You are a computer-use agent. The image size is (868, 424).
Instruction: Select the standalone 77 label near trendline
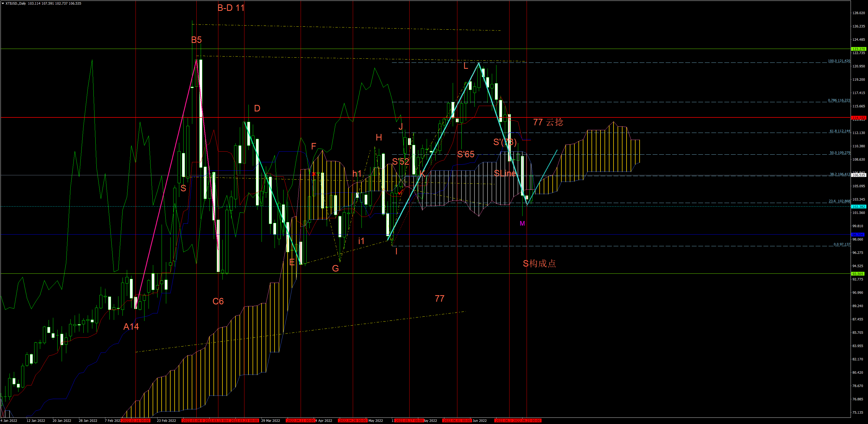tap(440, 298)
